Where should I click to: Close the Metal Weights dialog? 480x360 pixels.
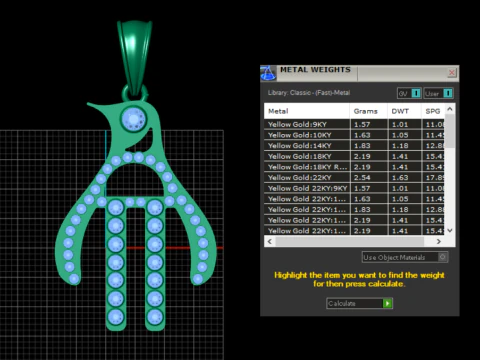(x=452, y=73)
